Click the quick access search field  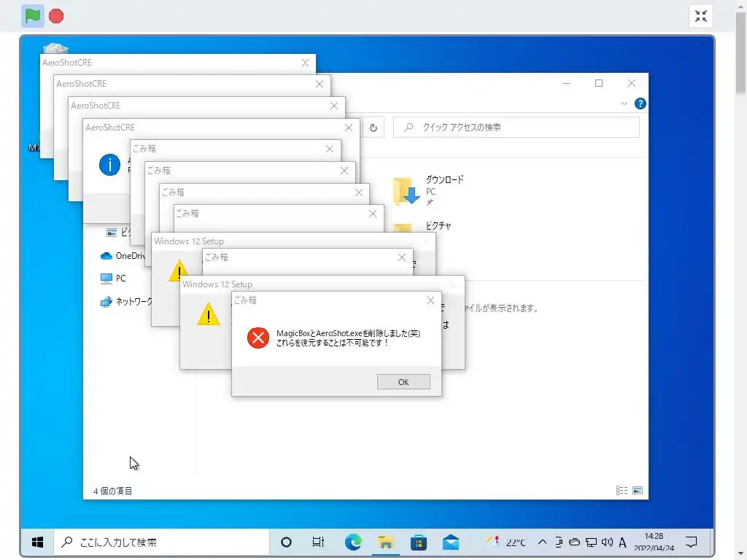tap(516, 127)
